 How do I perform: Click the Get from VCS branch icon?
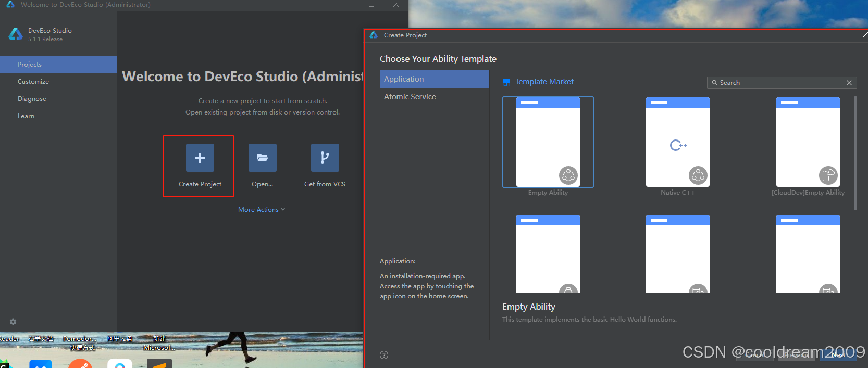(325, 158)
